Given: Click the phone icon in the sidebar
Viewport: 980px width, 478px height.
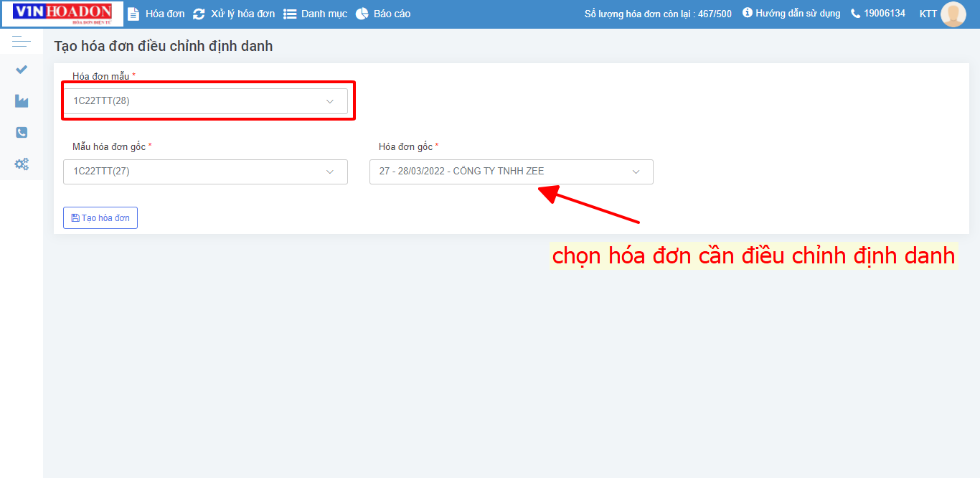Looking at the screenshot, I should point(21,132).
